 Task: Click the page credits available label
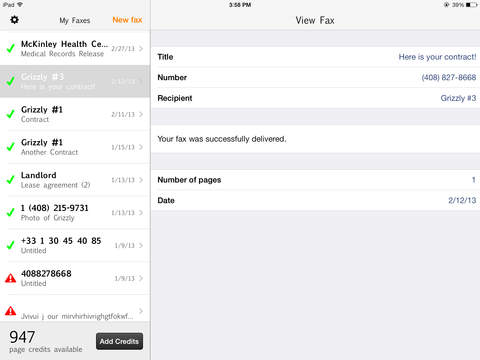tap(46, 349)
